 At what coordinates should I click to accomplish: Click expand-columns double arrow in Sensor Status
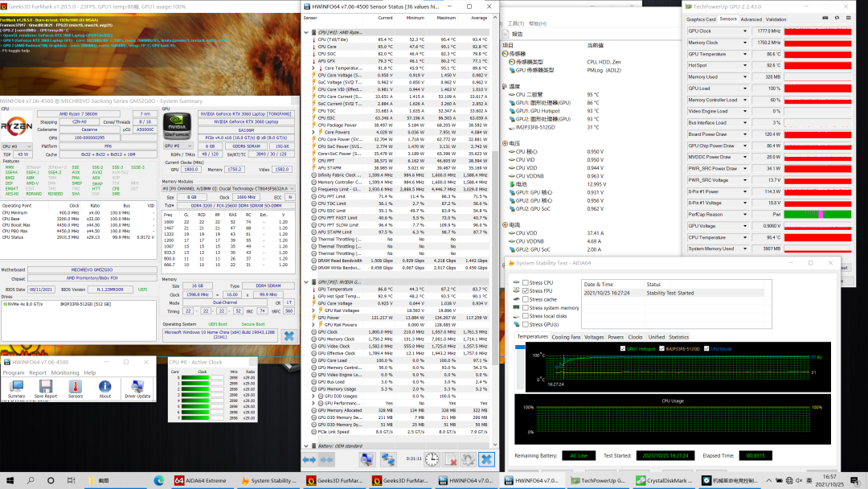309,460
